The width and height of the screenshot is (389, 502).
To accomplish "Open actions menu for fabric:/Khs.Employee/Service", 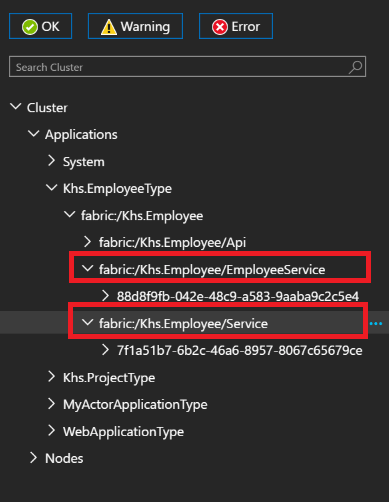I will [x=376, y=324].
